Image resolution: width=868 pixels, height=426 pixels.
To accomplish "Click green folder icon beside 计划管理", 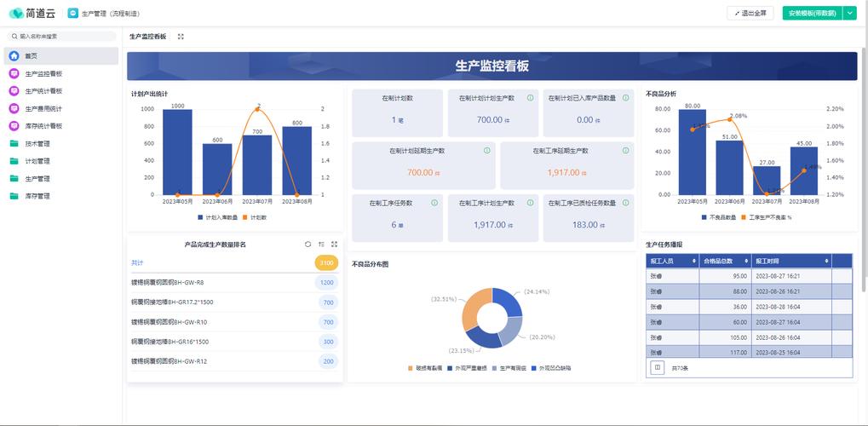I will click(x=14, y=161).
